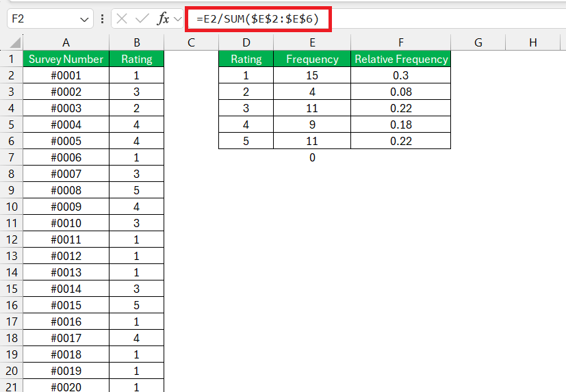The width and height of the screenshot is (566, 392).
Task: Click rating 5 in the frequency table
Action: (246, 141)
